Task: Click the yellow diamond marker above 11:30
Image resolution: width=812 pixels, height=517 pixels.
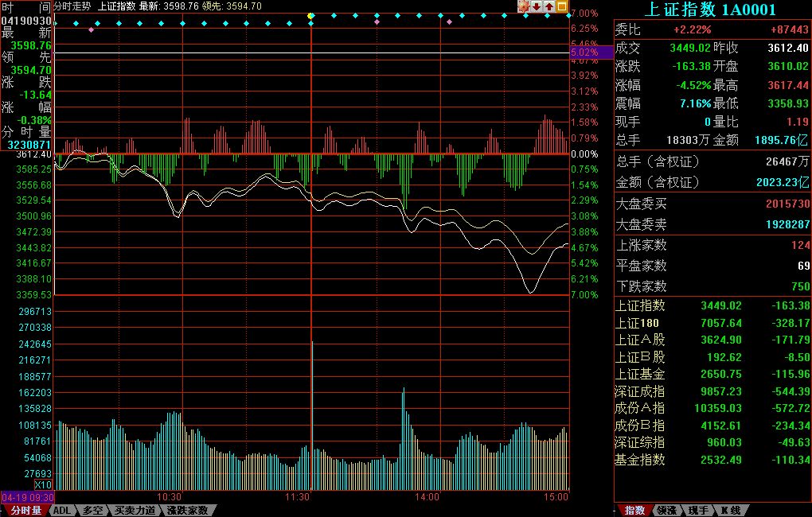Action: pyautogui.click(x=310, y=16)
